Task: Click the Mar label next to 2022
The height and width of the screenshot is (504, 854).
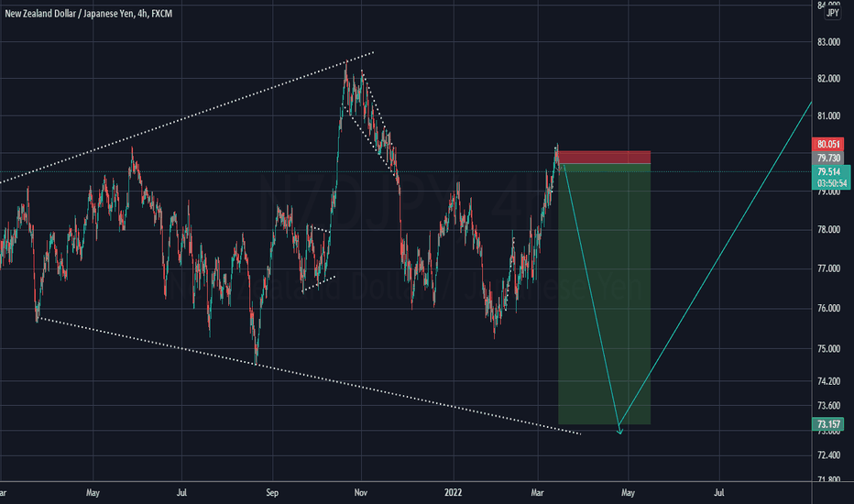Action: click(537, 493)
